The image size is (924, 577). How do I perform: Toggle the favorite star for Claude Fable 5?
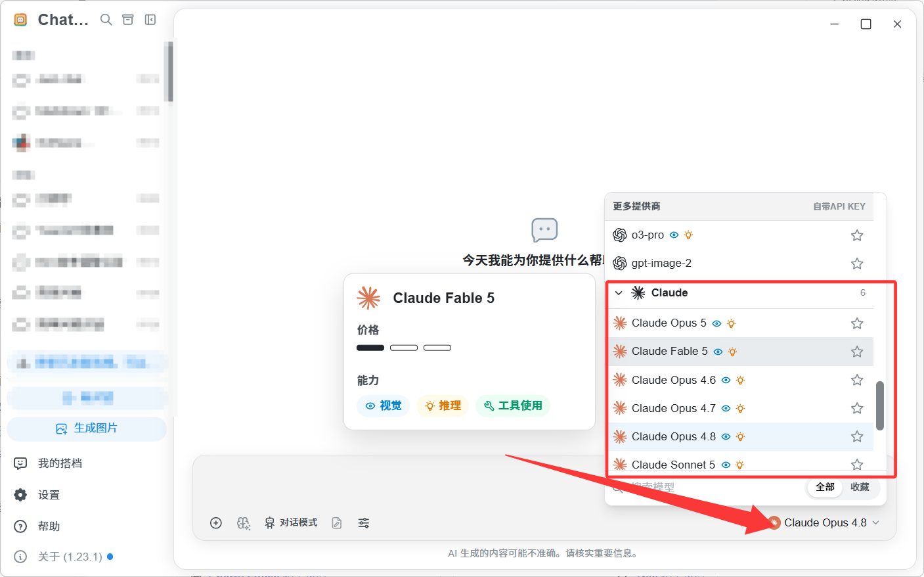pos(857,352)
